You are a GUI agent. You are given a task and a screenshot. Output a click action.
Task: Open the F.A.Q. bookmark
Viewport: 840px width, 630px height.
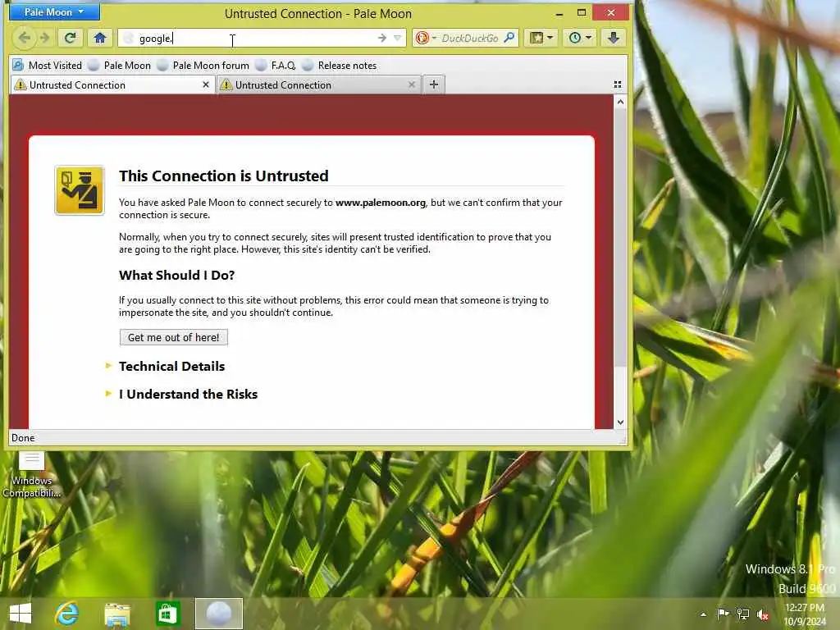coord(276,66)
